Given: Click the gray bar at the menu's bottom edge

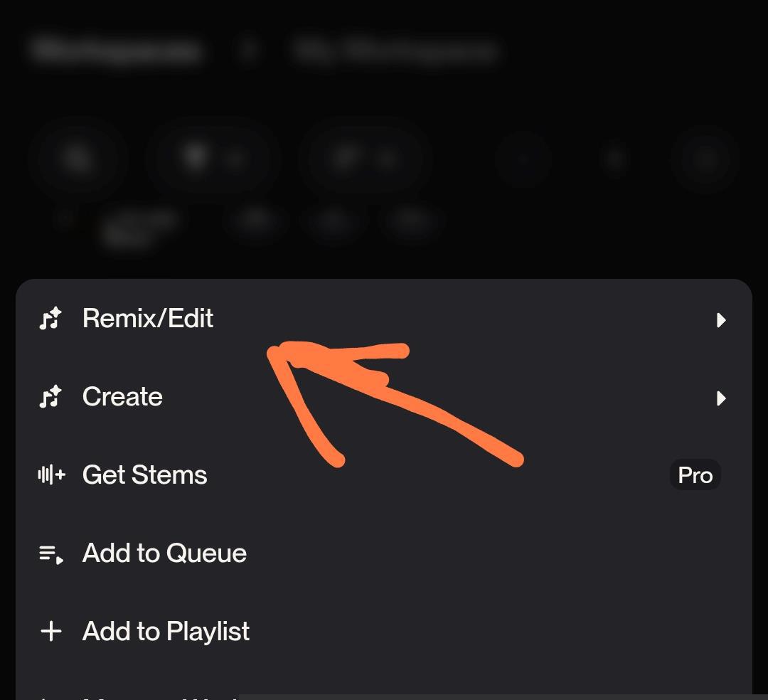Looking at the screenshot, I should point(498,696).
